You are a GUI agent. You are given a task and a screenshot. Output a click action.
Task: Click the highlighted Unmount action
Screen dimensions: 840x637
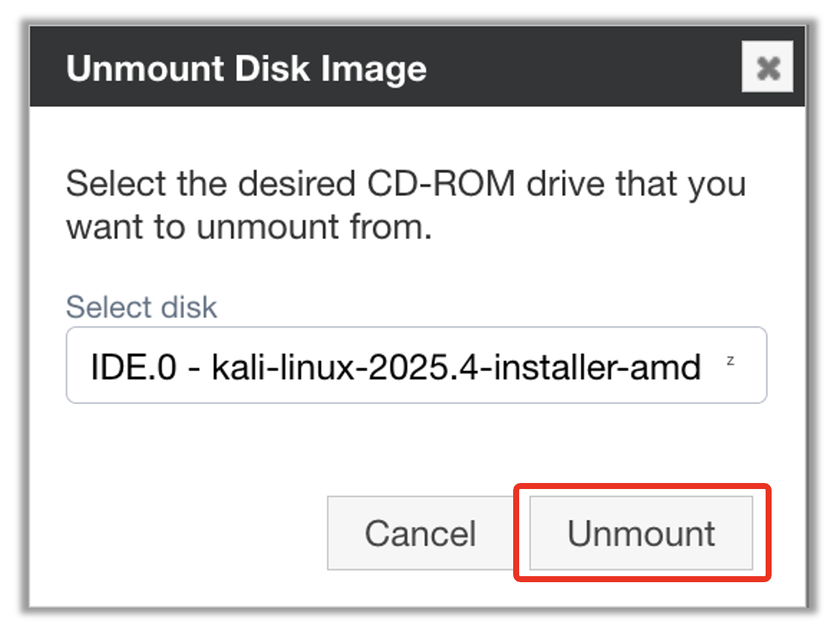[641, 533]
